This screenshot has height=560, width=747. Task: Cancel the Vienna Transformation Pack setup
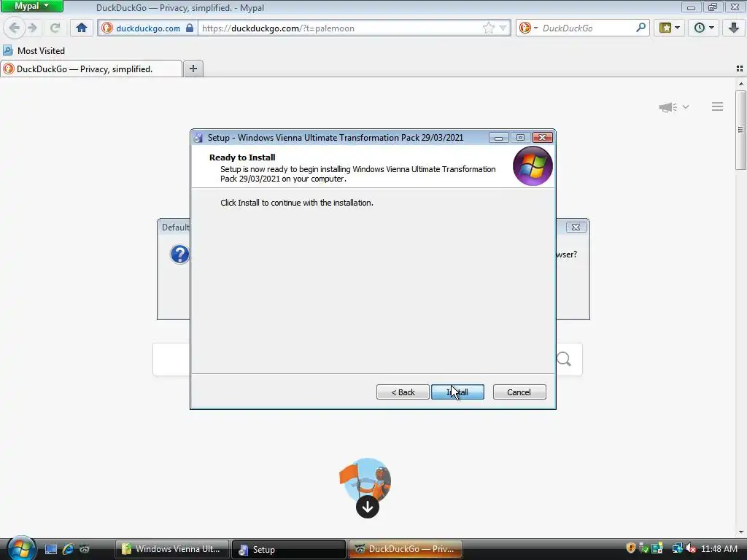[519, 392]
